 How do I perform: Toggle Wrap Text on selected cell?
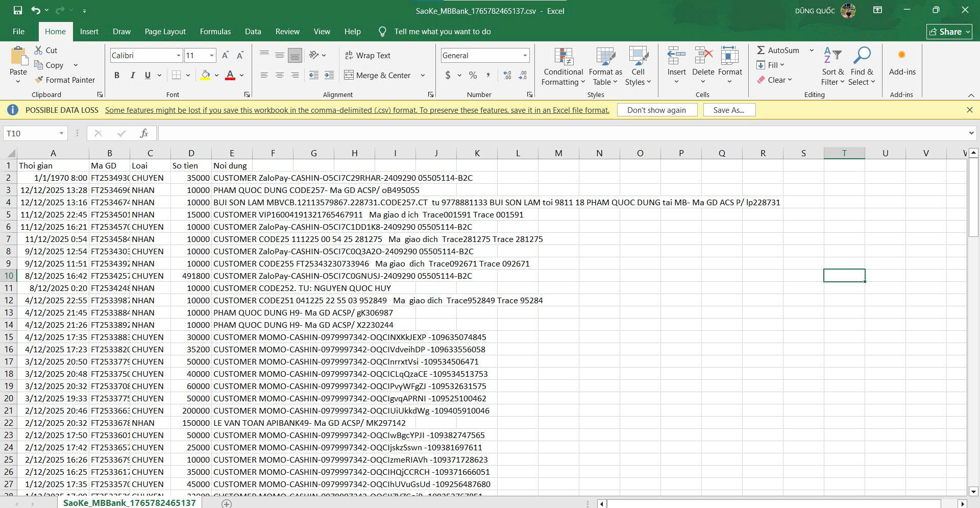tap(367, 55)
